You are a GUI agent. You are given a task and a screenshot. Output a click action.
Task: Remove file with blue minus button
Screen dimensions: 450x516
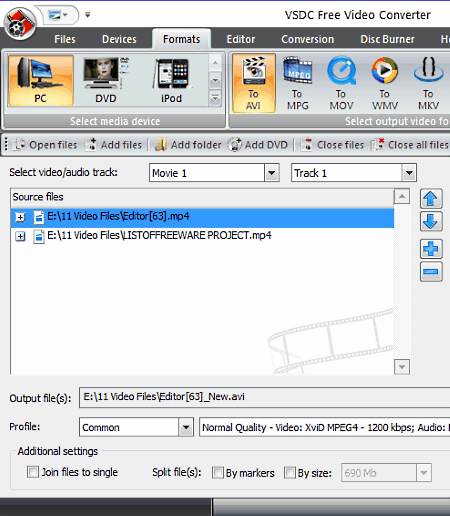click(431, 271)
